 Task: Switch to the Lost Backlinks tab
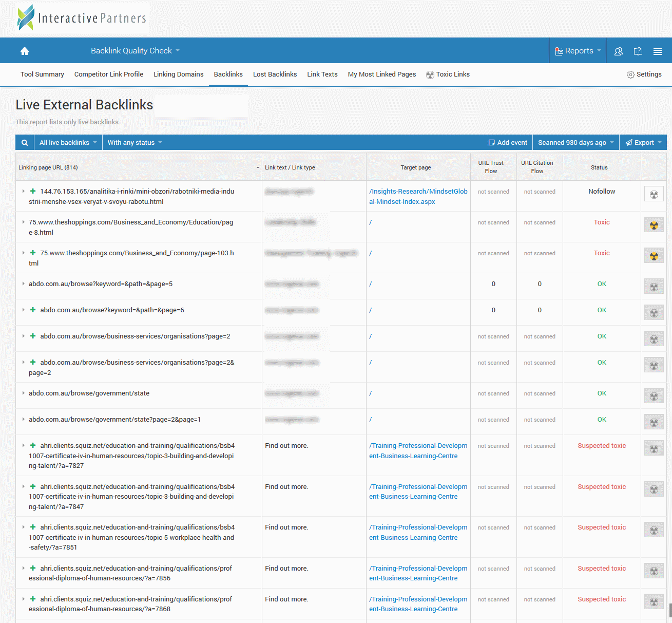point(275,74)
